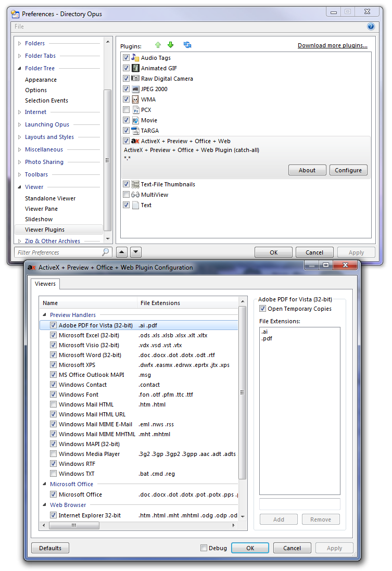Uncheck Adobe PDF for Vista viewer

53,325
